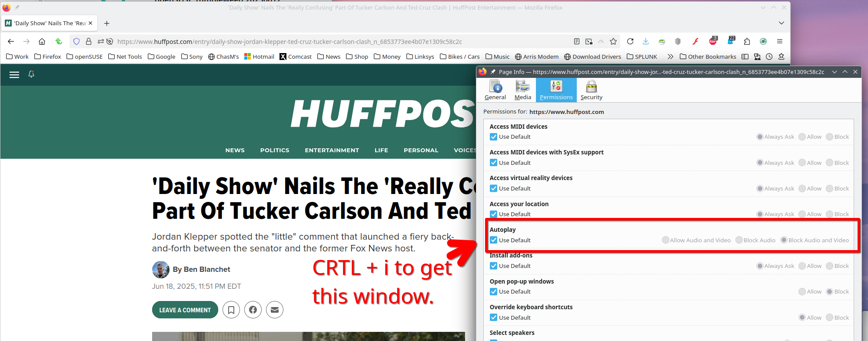This screenshot has width=868, height=341.
Task: Open the Download Drivers bookmark
Action: [x=592, y=57]
